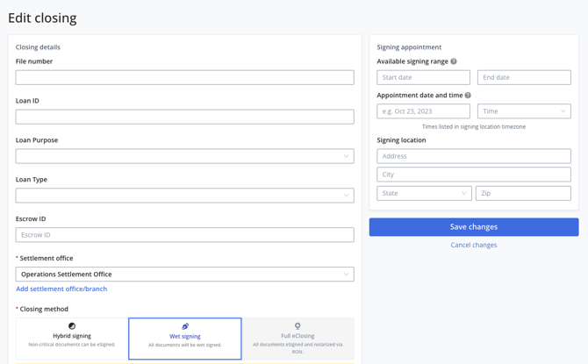The height and width of the screenshot is (364, 588).
Task: Open the appointment Time dropdown
Action: pyautogui.click(x=524, y=111)
